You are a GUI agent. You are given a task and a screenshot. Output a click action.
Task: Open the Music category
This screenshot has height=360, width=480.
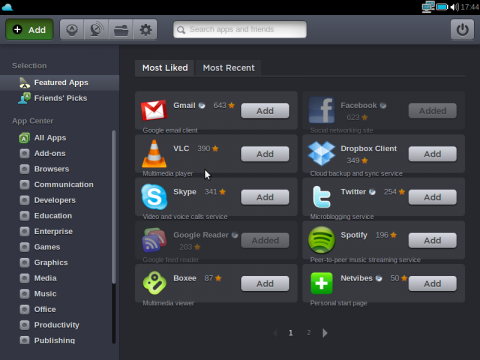tap(45, 294)
